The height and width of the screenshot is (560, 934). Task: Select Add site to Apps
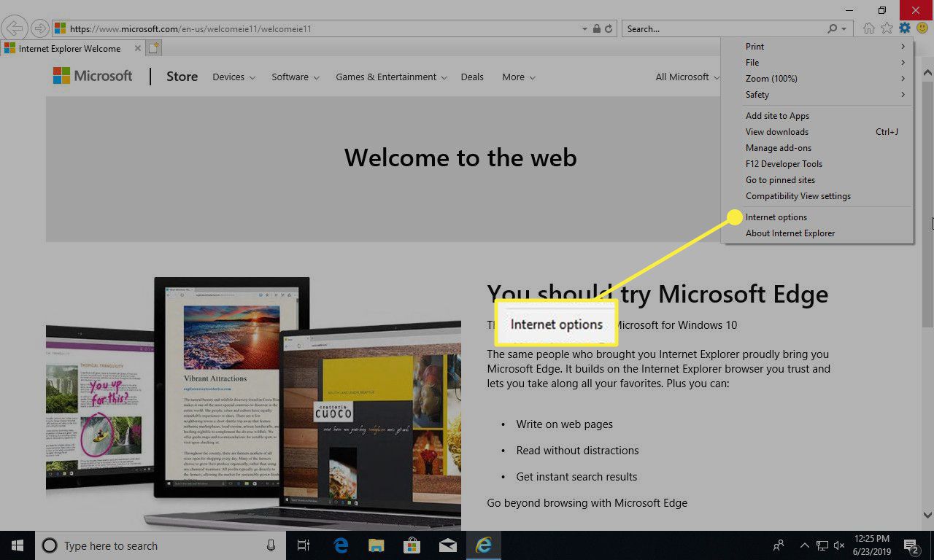(817, 116)
